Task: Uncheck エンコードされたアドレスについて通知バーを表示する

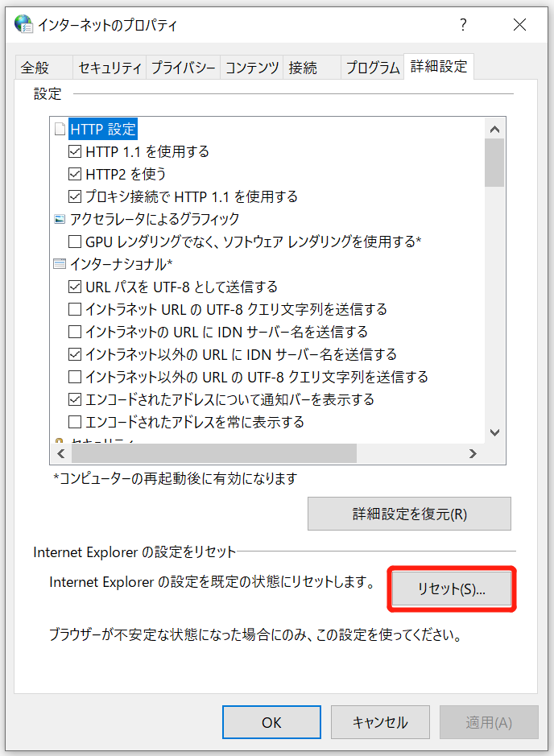Action: click(x=75, y=399)
